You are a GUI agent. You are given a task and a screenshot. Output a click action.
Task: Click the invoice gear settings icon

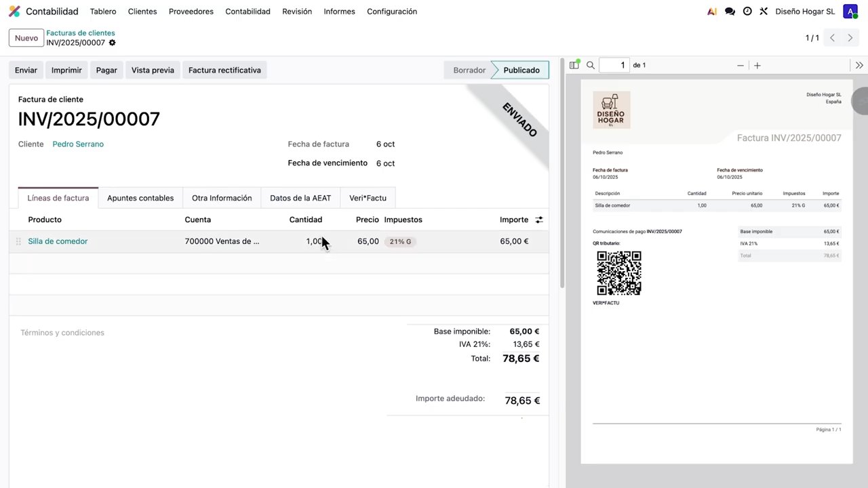[x=113, y=43]
